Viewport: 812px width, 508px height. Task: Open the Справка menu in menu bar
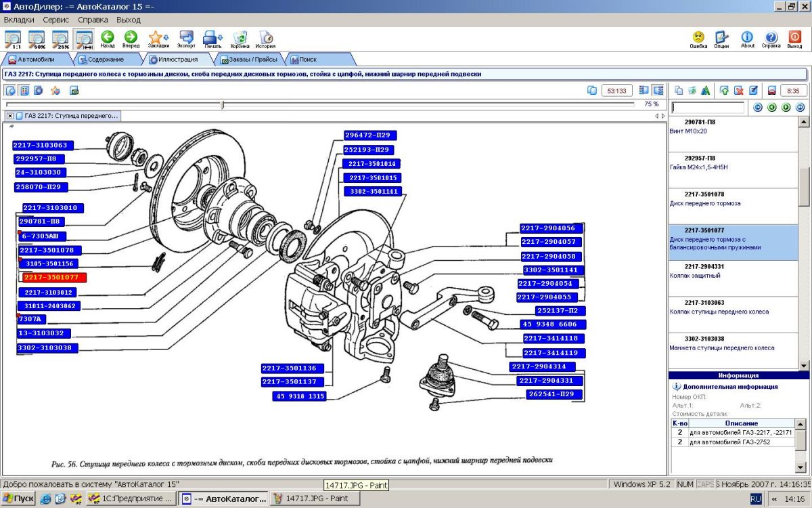[93, 20]
